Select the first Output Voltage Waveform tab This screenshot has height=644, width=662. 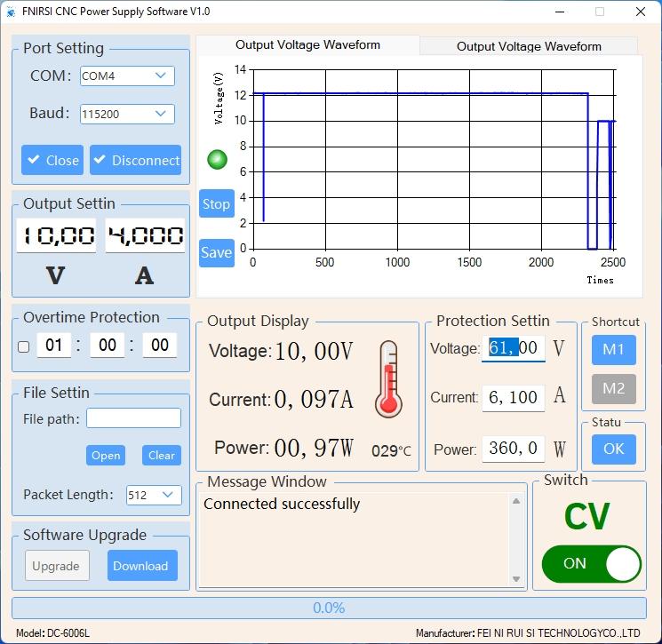[307, 45]
